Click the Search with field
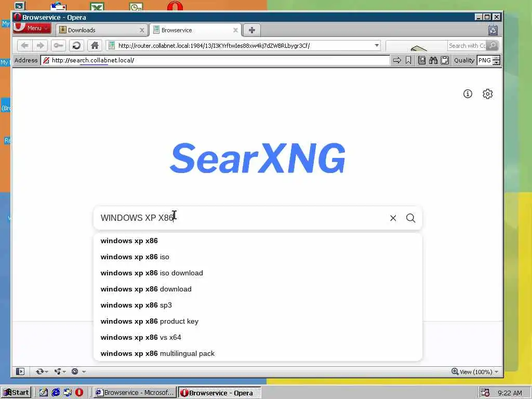 [467, 46]
